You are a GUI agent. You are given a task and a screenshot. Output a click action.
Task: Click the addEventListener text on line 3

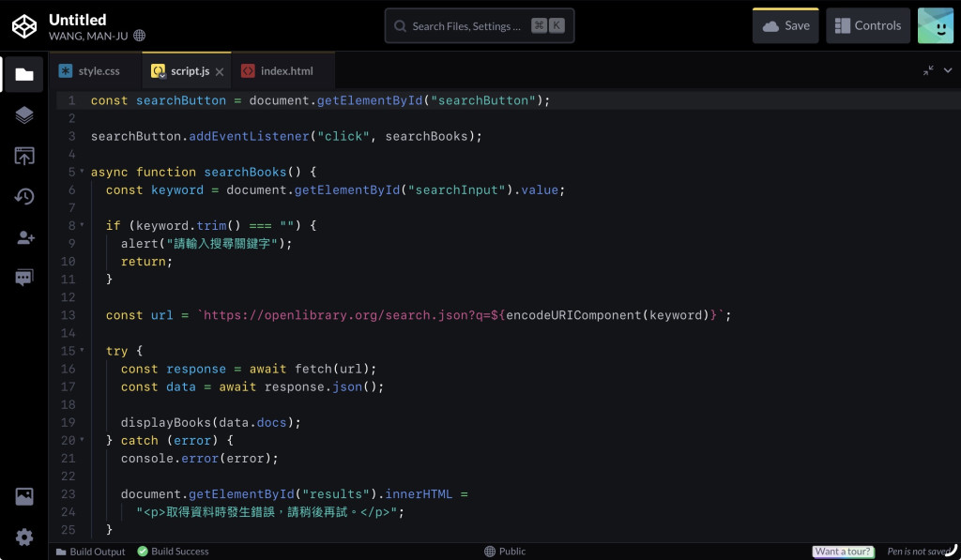pyautogui.click(x=249, y=136)
